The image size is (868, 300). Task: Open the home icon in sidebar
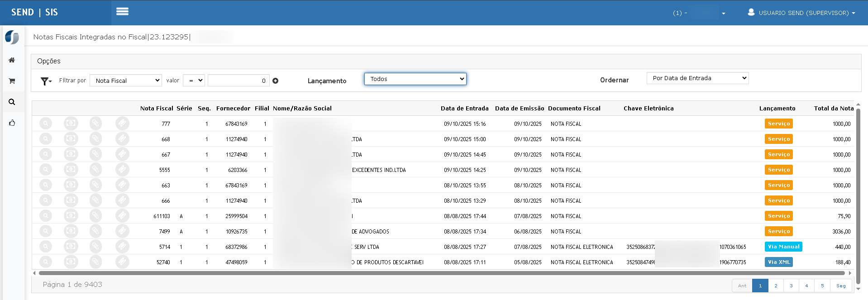coord(12,60)
